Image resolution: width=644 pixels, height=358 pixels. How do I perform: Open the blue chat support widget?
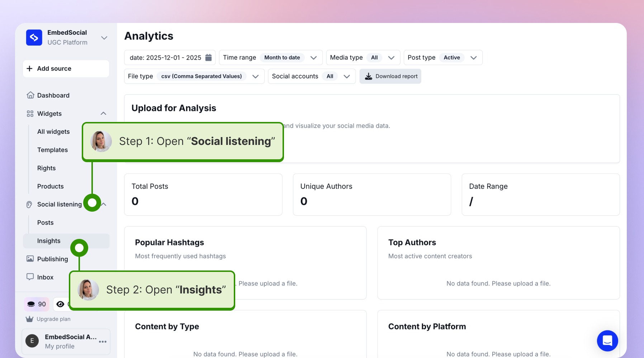click(607, 341)
